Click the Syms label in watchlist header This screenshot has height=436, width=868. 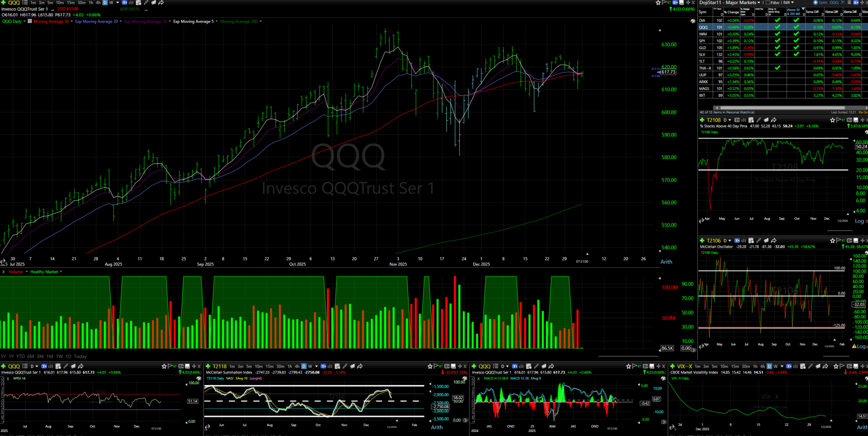coord(823,3)
